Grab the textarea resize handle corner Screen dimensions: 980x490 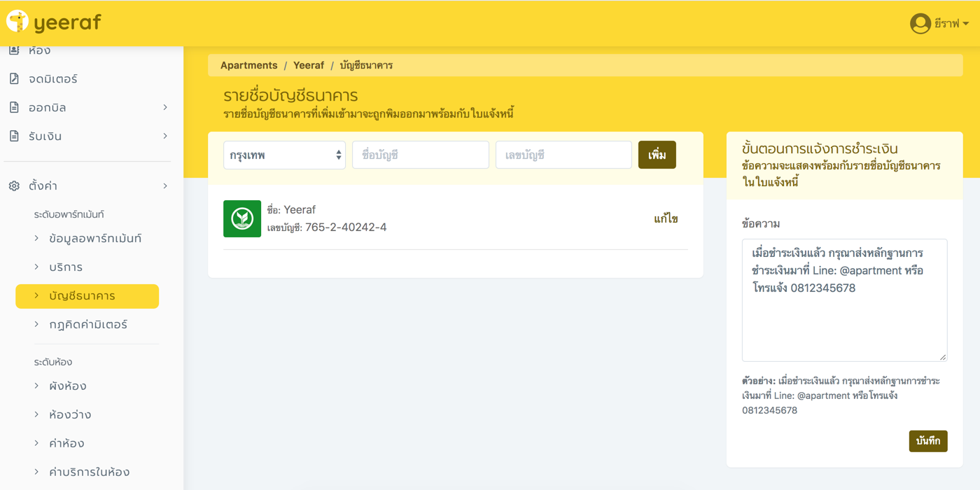tap(943, 357)
